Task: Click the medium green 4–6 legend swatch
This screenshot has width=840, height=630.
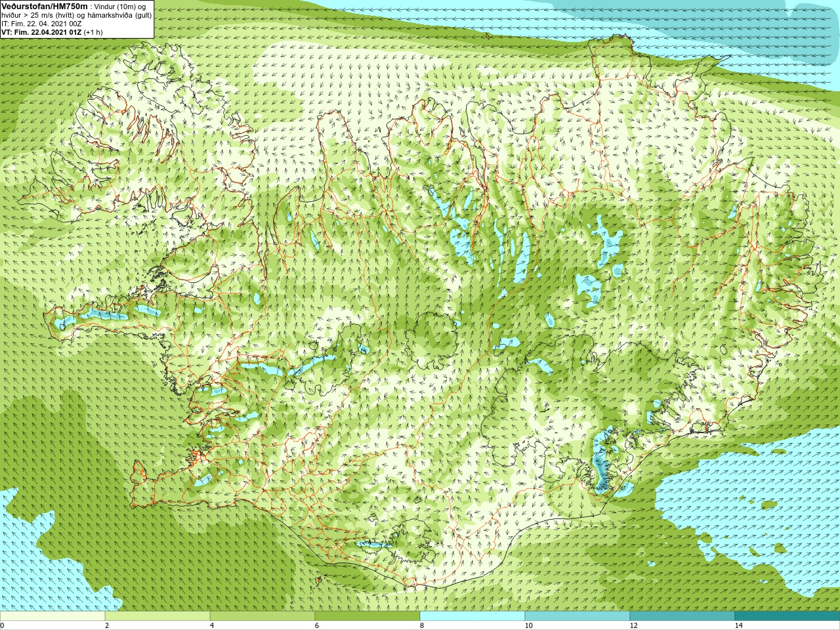Action: [x=262, y=616]
